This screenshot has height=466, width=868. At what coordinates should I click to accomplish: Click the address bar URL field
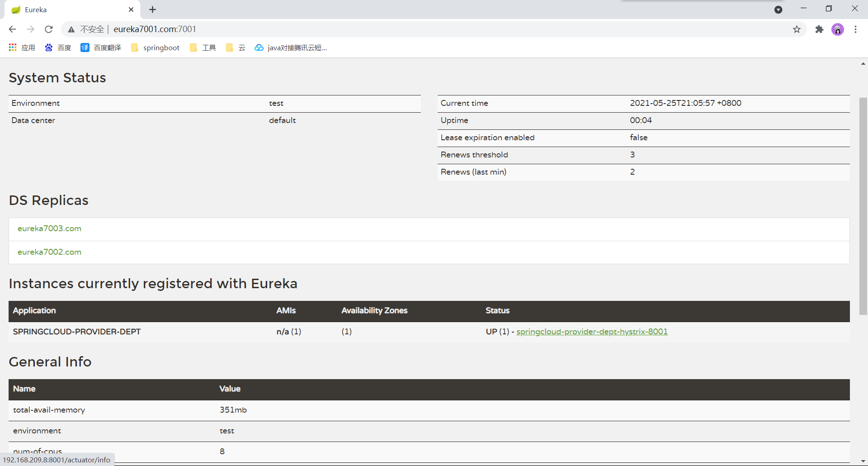pos(407,29)
